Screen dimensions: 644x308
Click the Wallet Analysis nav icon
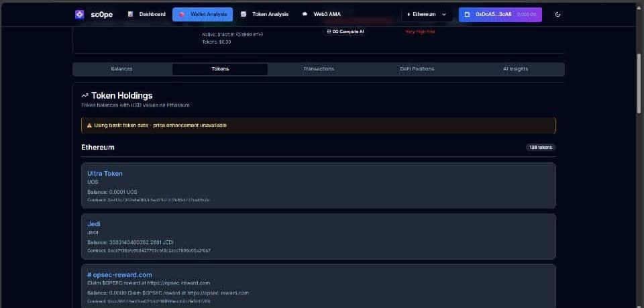[x=182, y=14]
